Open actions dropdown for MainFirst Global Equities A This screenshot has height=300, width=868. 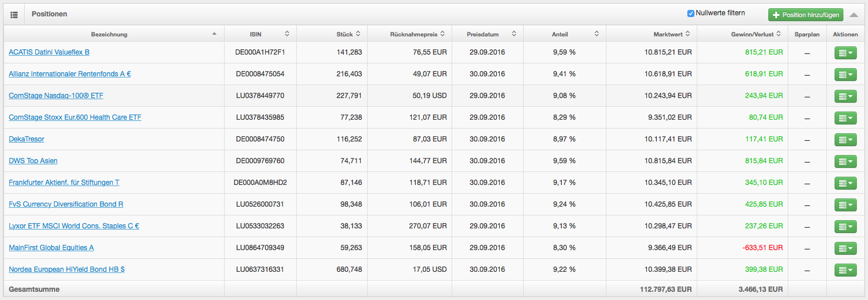click(x=845, y=248)
